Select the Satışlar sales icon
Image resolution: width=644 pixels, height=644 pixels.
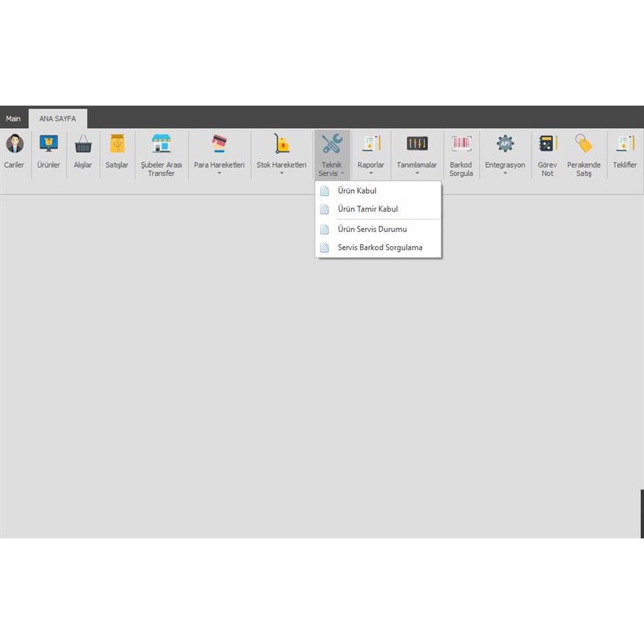point(117,144)
